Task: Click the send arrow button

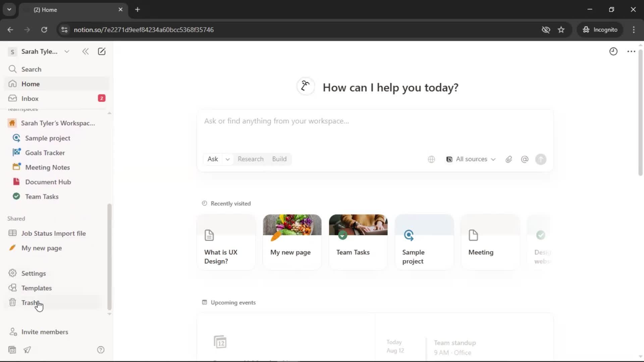Action: click(x=541, y=159)
